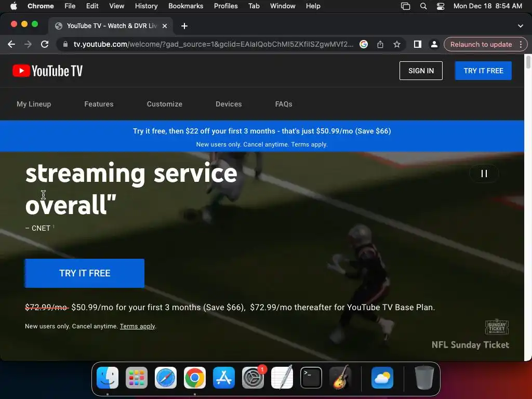Image resolution: width=532 pixels, height=399 pixels.
Task: Open Control Center in the menu bar
Action: 441,6
